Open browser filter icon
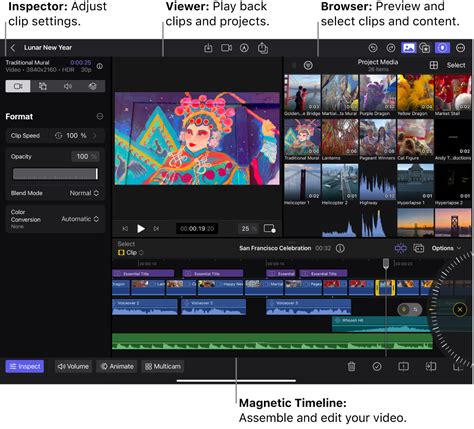 click(x=308, y=65)
